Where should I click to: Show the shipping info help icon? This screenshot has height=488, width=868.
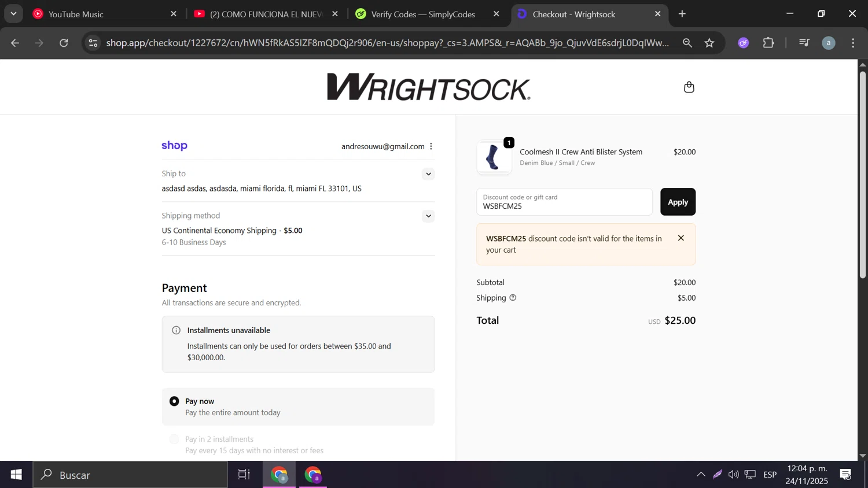coord(513,298)
